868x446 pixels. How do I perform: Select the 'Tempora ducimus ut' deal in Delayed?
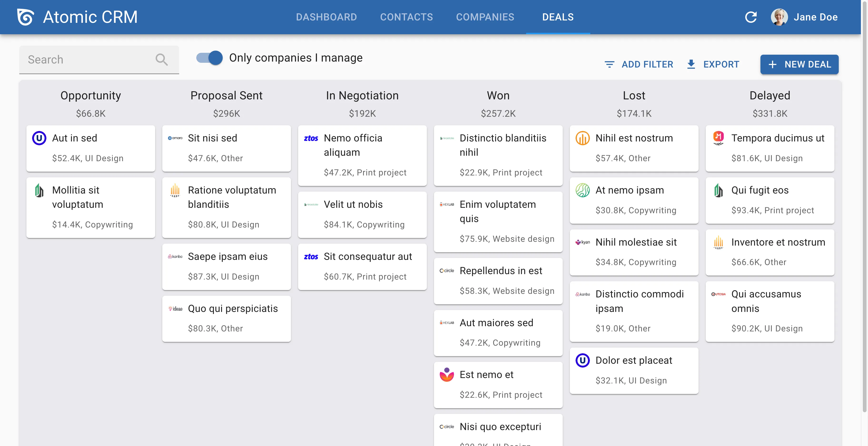click(x=770, y=148)
